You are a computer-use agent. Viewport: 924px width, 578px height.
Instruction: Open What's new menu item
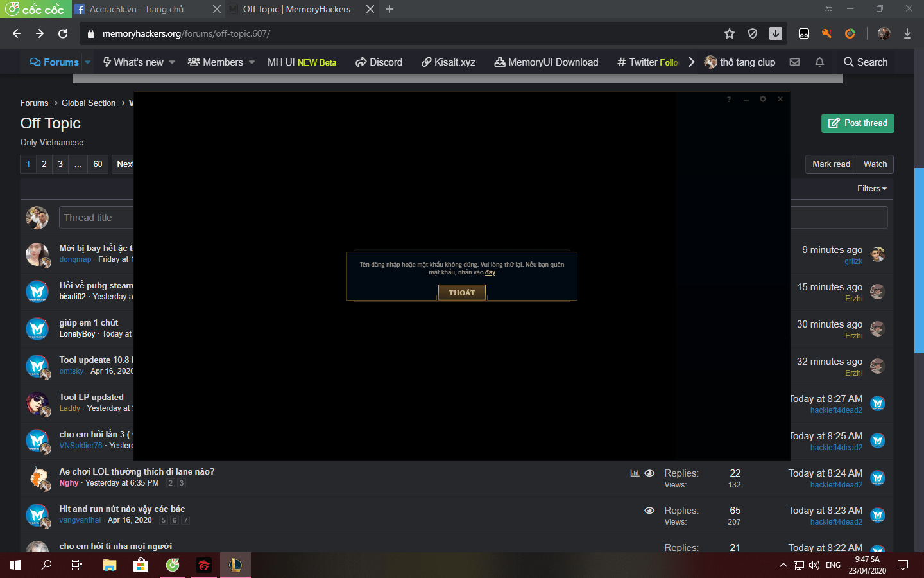133,62
